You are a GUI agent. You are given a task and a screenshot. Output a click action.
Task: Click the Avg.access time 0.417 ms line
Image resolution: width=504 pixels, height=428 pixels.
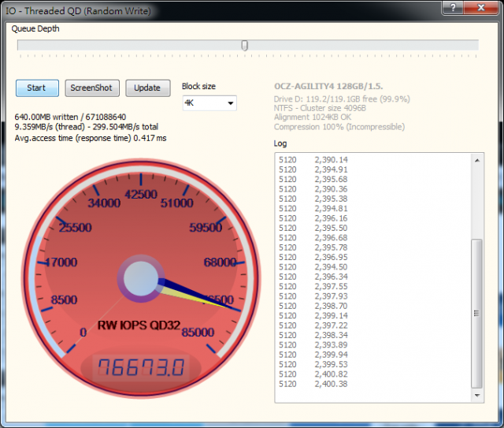(x=91, y=138)
